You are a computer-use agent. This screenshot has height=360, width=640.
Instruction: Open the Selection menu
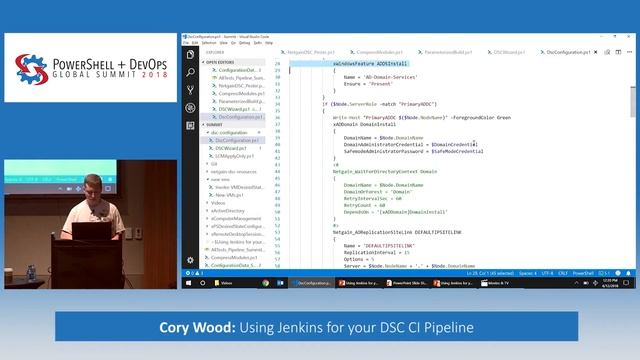click(x=209, y=43)
